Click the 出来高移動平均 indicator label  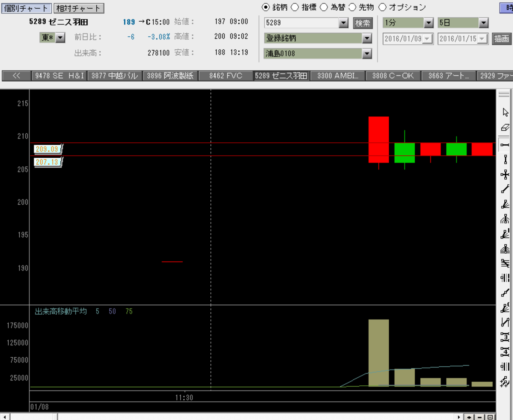pos(61,311)
